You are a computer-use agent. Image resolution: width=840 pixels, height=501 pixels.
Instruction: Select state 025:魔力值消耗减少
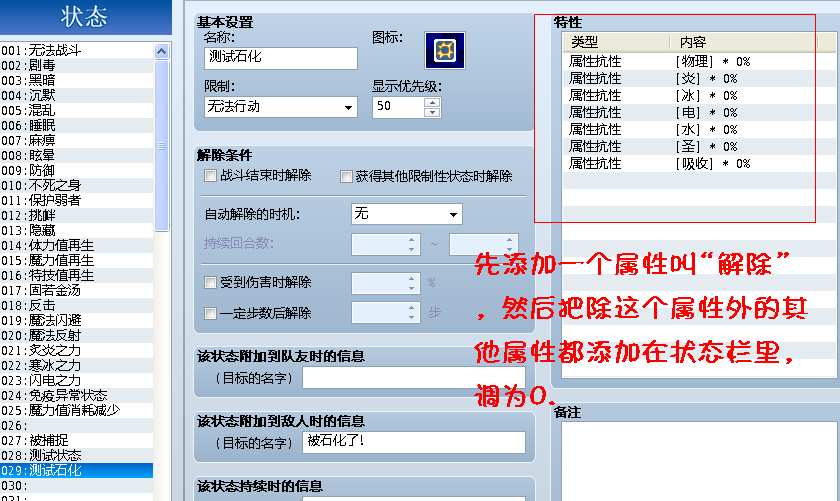click(x=77, y=410)
